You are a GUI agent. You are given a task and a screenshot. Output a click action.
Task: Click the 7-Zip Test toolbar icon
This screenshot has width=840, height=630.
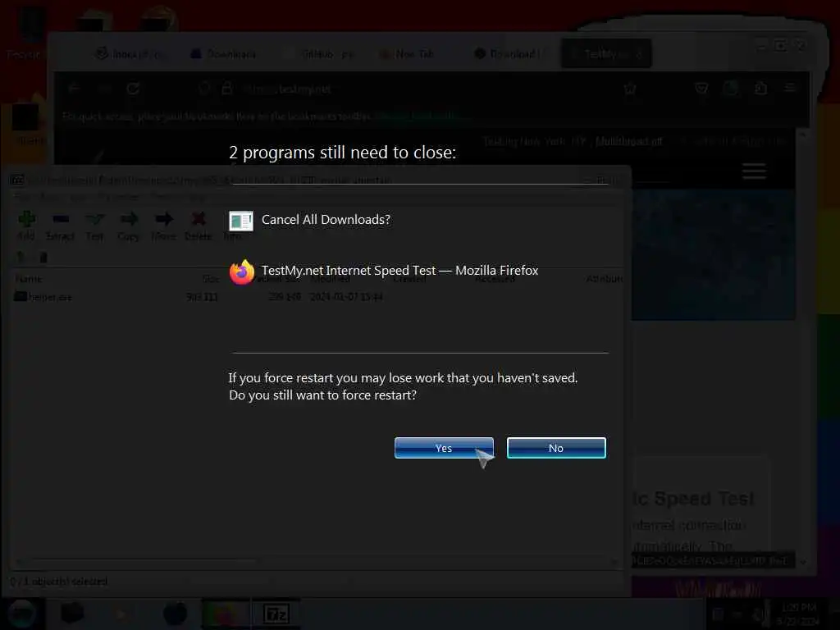coord(95,226)
